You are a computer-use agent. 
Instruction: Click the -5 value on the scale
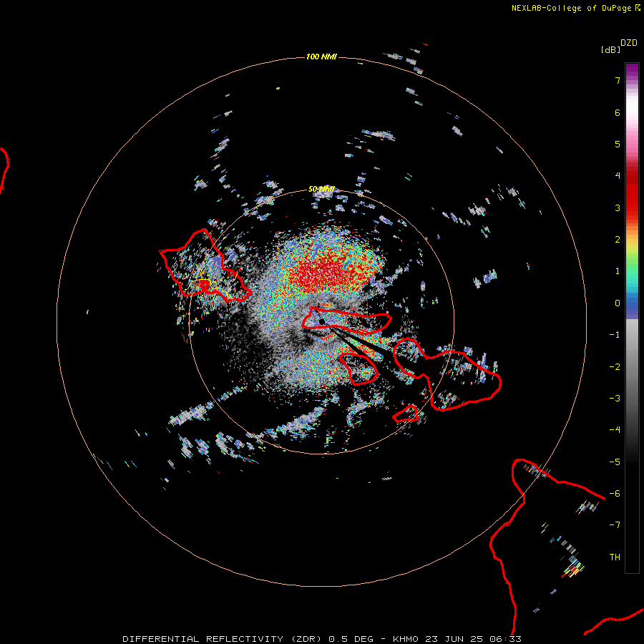click(x=615, y=462)
